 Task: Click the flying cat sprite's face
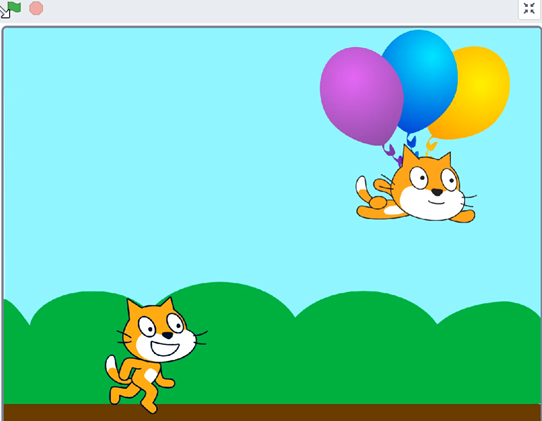[x=432, y=189]
